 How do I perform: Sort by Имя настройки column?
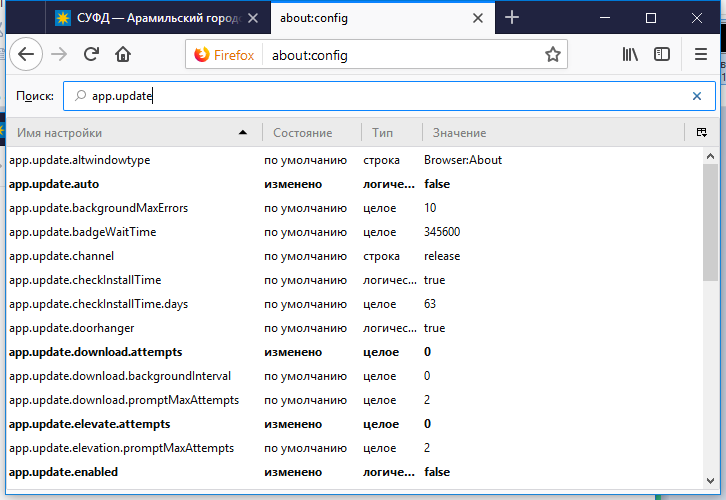tap(120, 133)
